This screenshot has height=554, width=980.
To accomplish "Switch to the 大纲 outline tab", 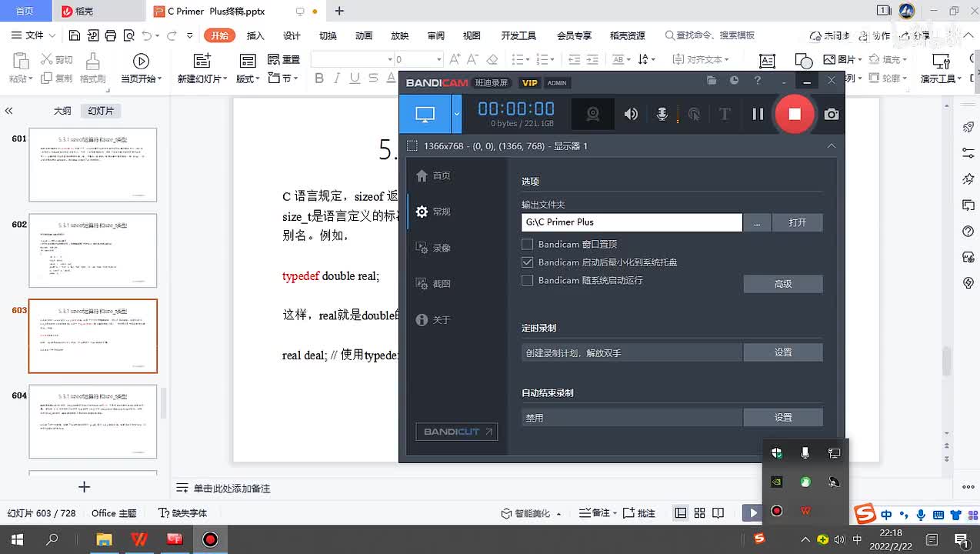I will pos(62,111).
